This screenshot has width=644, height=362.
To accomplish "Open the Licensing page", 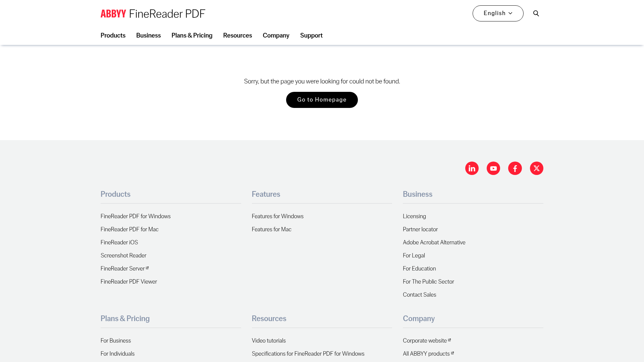I will pos(414,216).
